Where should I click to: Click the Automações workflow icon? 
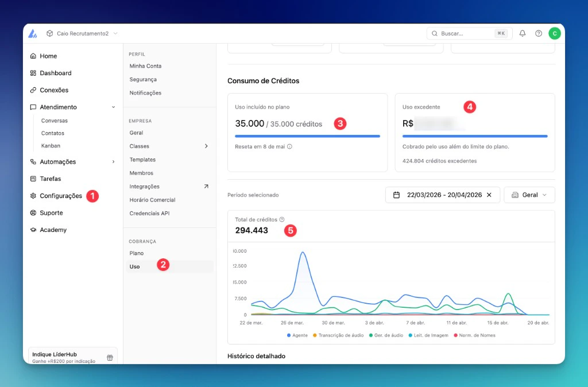pyautogui.click(x=33, y=161)
